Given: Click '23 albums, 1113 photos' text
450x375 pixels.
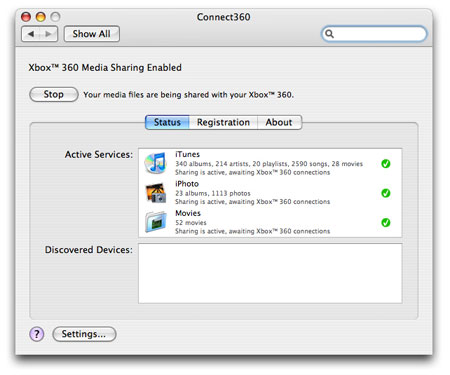Looking at the screenshot, I should pos(213,193).
